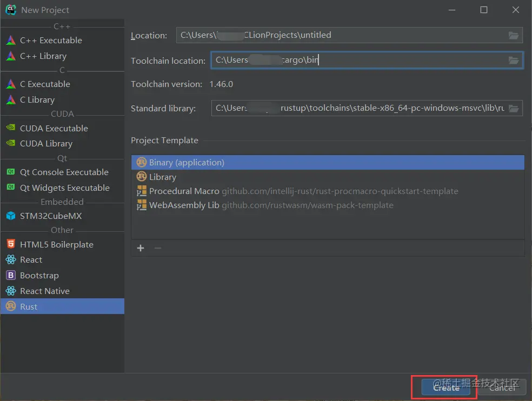Viewport: 532px width, 401px height.
Task: Click the Cancel button
Action: point(502,387)
